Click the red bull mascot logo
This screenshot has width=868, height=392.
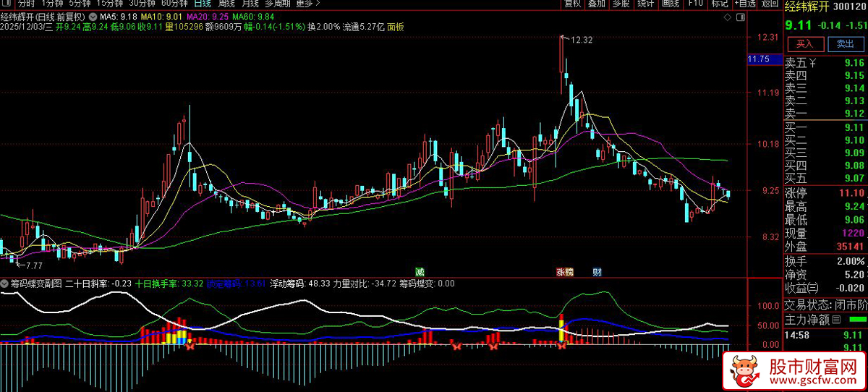tap(743, 372)
